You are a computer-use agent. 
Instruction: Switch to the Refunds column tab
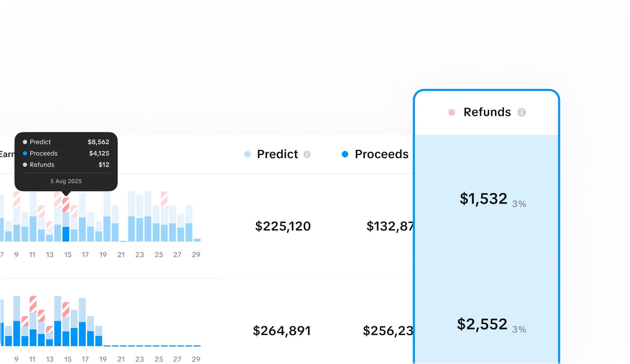(487, 112)
